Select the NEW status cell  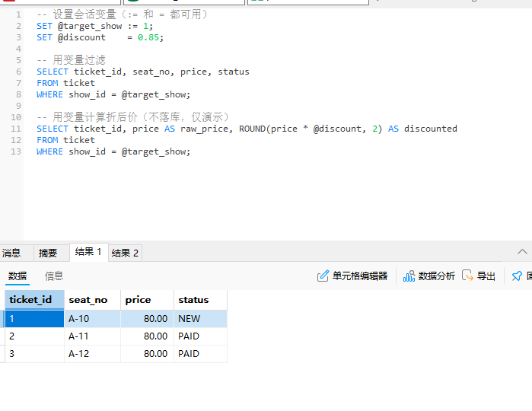[x=190, y=318]
